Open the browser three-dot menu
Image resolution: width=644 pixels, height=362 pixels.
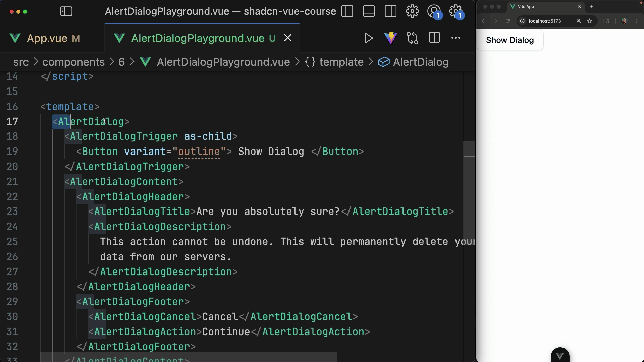point(637,21)
